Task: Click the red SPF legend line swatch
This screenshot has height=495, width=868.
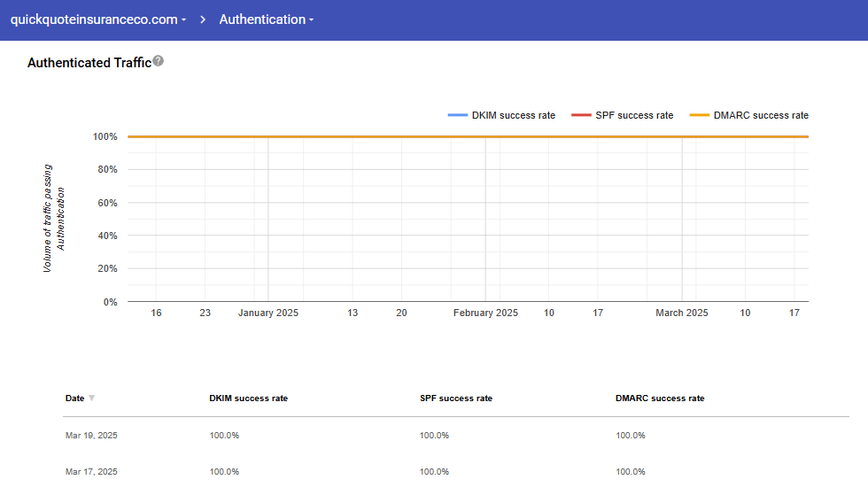Action: pyautogui.click(x=581, y=115)
